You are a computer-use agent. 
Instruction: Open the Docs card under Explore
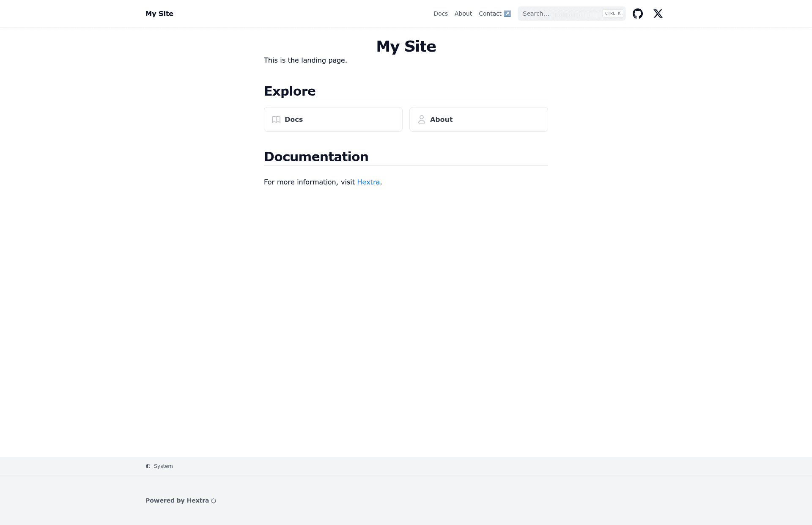click(333, 119)
